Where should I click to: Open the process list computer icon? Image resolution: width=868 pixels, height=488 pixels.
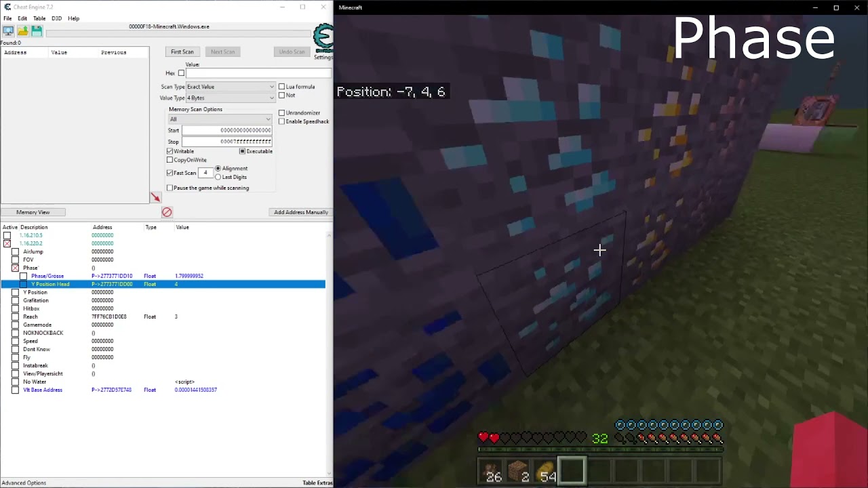coord(8,31)
